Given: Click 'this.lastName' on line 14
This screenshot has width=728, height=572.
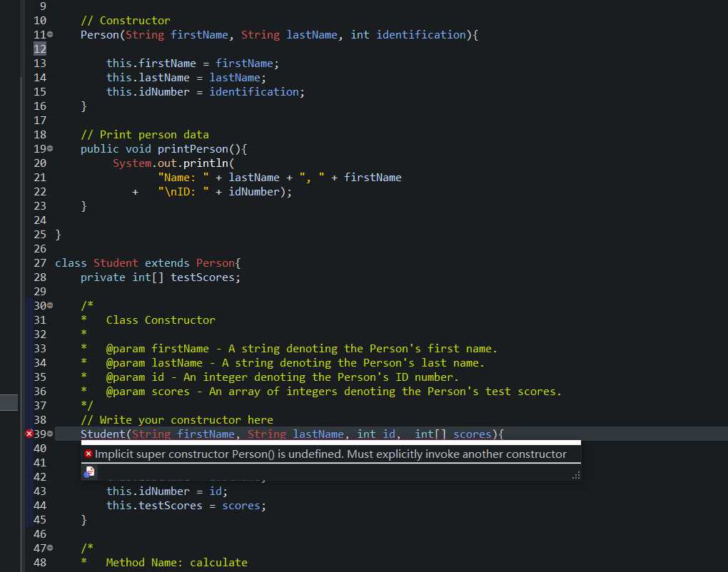Looking at the screenshot, I should [x=148, y=78].
